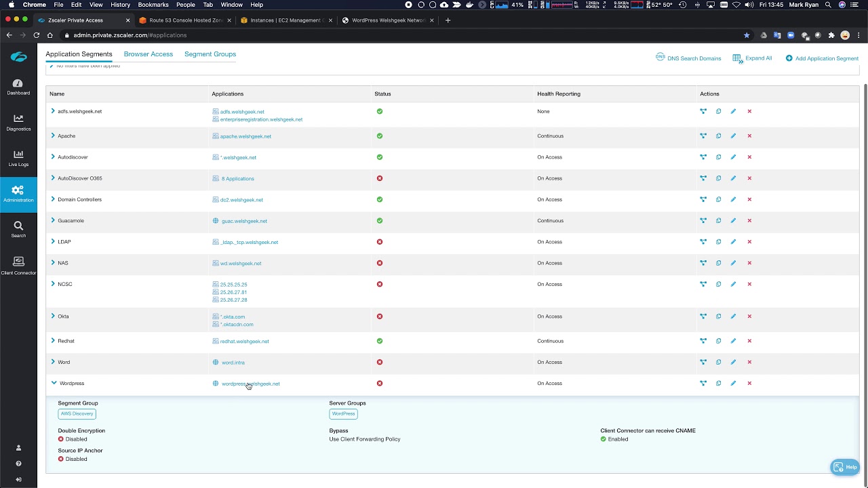Screen dimensions: 868x488
Task: Click the WordPress server group tag
Action: pos(343,413)
